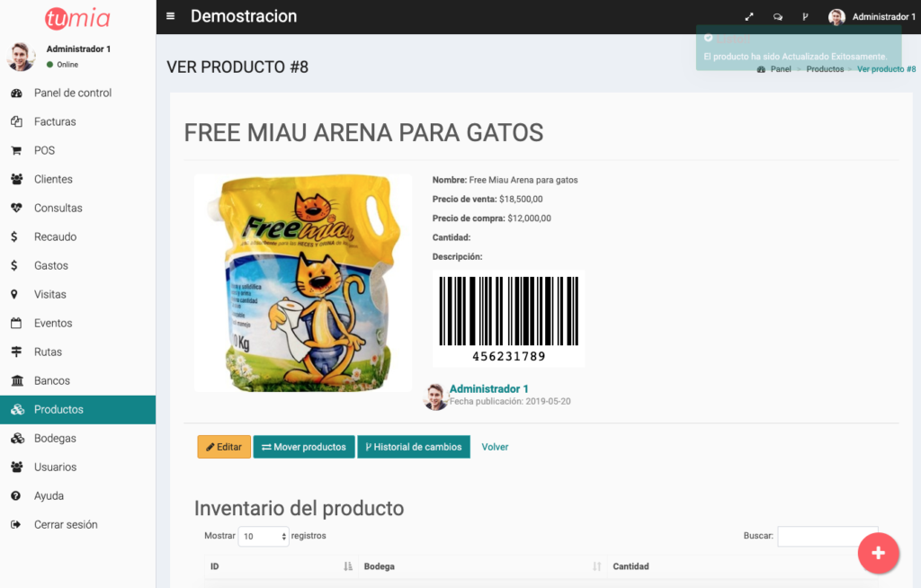Click the orange Editar button
The width and height of the screenshot is (921, 588).
(224, 447)
